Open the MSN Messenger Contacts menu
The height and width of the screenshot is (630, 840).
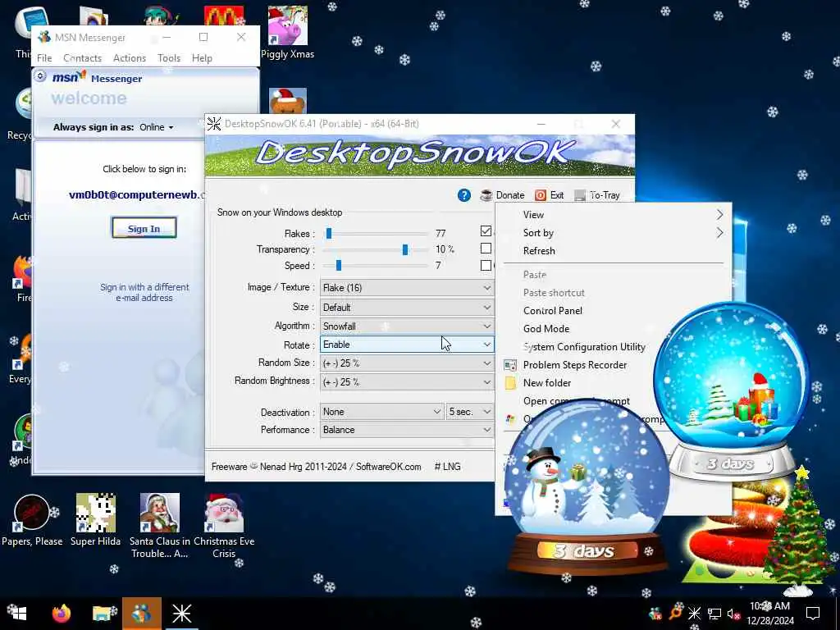(83, 58)
